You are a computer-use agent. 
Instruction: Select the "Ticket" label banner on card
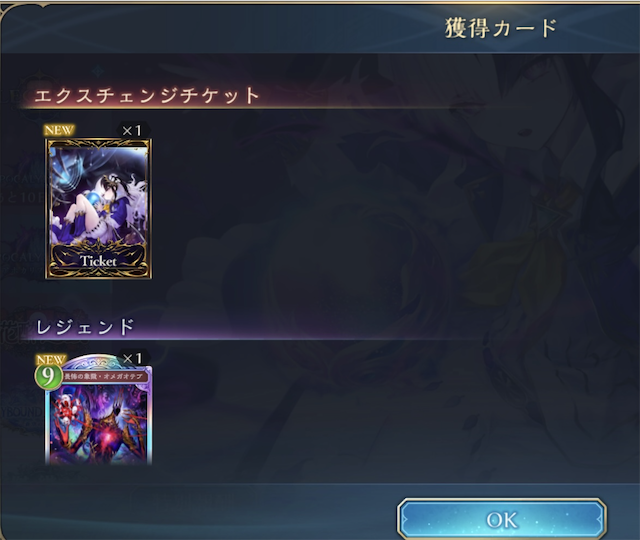[x=98, y=261]
